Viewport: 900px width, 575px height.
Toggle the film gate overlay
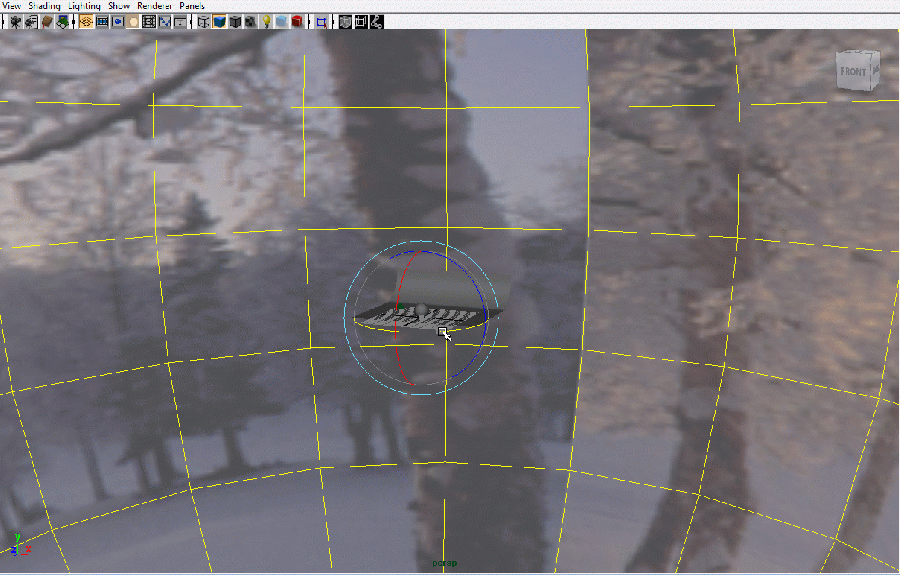pos(103,21)
